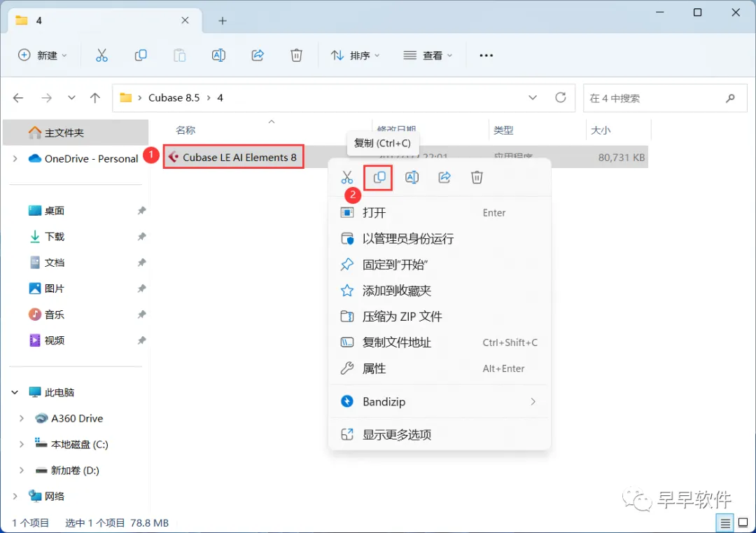Sort by the 类型 column header
This screenshot has height=533, width=756.
pos(503,130)
